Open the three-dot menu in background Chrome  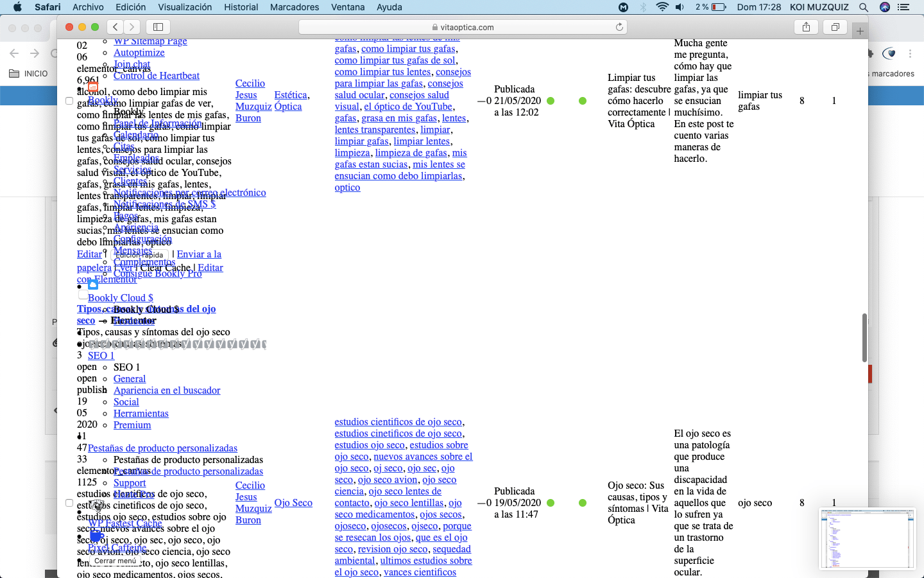[910, 54]
